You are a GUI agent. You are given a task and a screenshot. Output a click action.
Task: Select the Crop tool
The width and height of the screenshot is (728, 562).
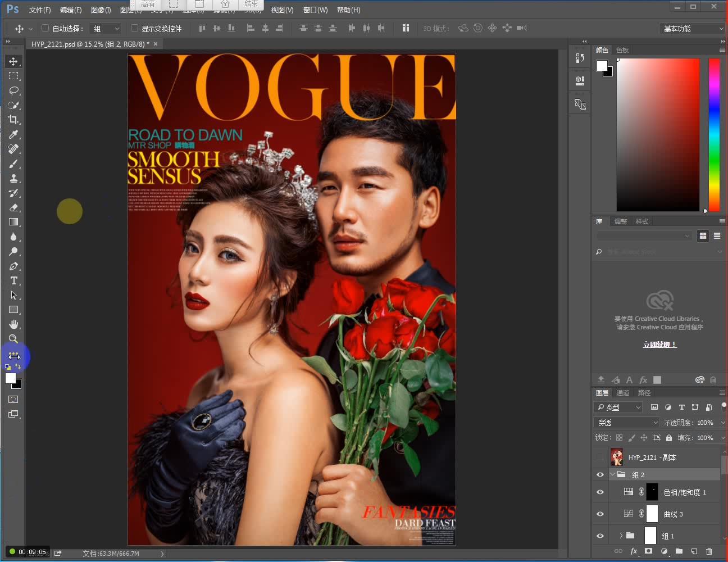click(13, 120)
